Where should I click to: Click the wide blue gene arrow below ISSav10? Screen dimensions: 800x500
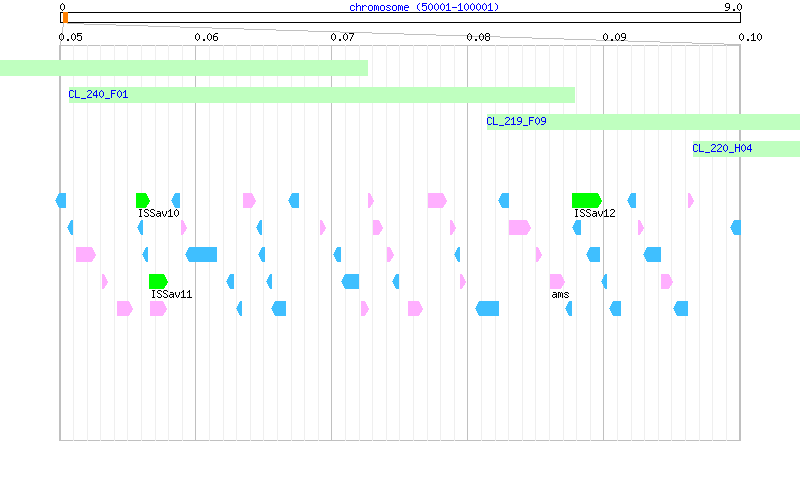[x=201, y=254]
